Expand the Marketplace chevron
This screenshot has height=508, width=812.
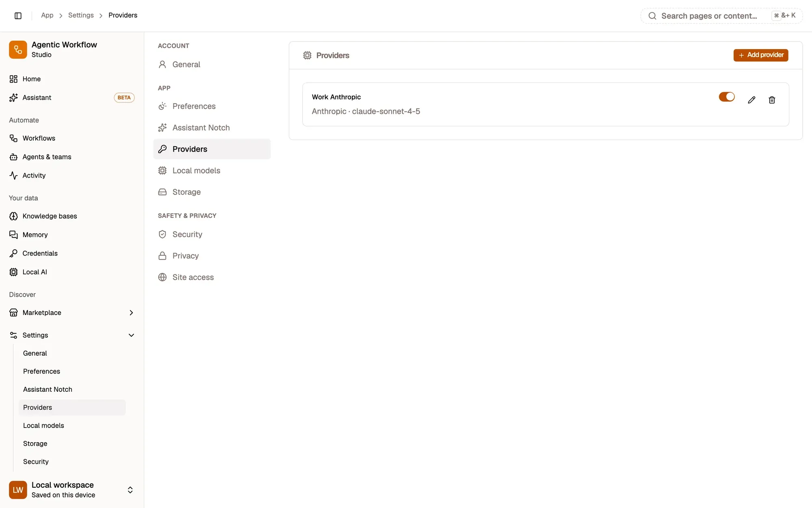tap(131, 313)
